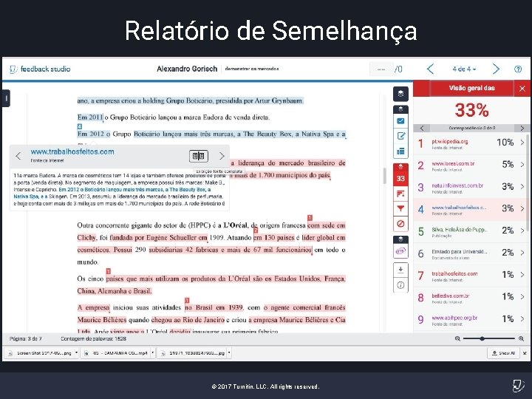Open the help question mark icon
532x399 pixels.
point(518,69)
